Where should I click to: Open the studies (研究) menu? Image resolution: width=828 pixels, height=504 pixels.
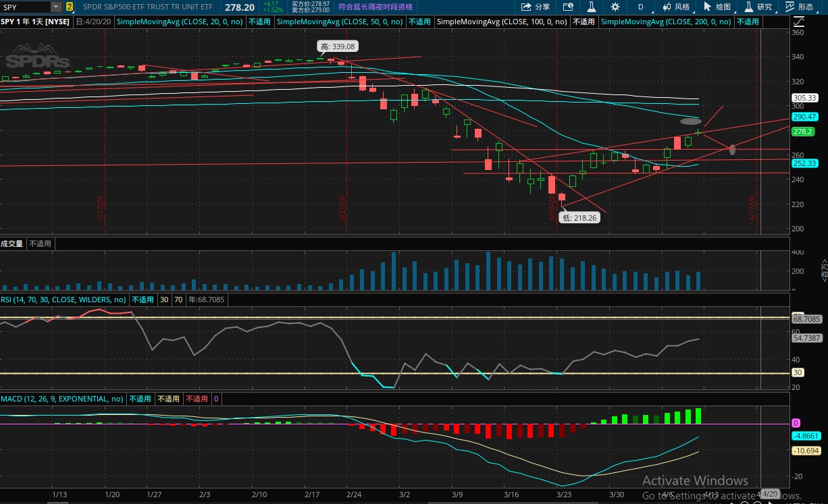point(758,7)
